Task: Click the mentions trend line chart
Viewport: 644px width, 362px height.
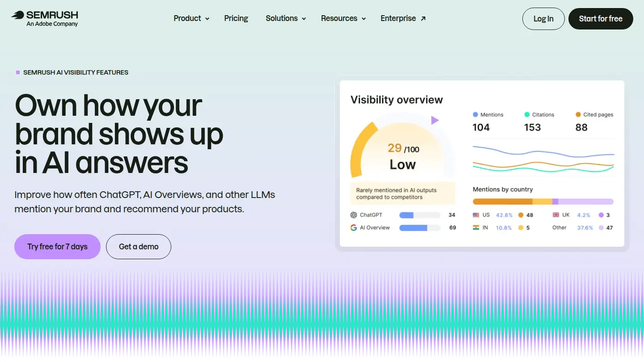Action: pos(543,159)
